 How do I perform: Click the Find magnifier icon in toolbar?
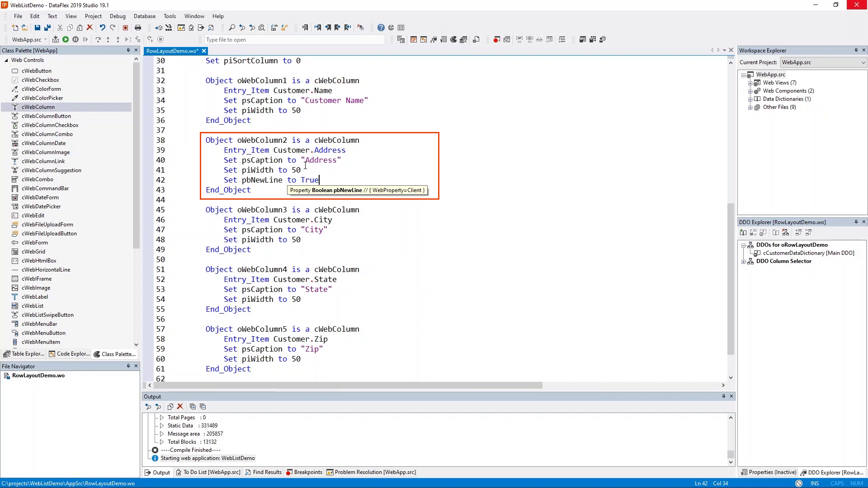(x=232, y=28)
